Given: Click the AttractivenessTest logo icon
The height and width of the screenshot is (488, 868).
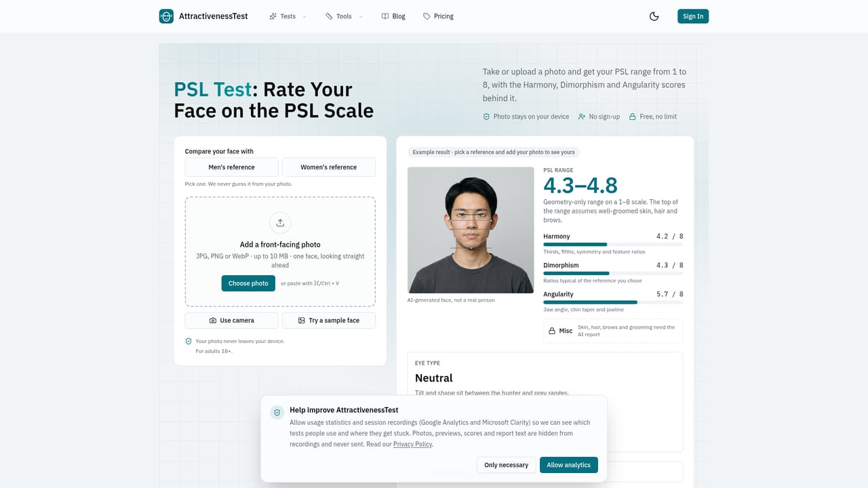Looking at the screenshot, I should pos(166,16).
